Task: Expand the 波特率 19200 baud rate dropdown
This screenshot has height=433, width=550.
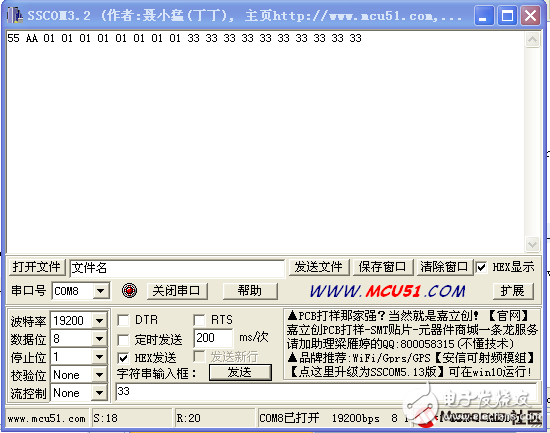Action: 99,320
